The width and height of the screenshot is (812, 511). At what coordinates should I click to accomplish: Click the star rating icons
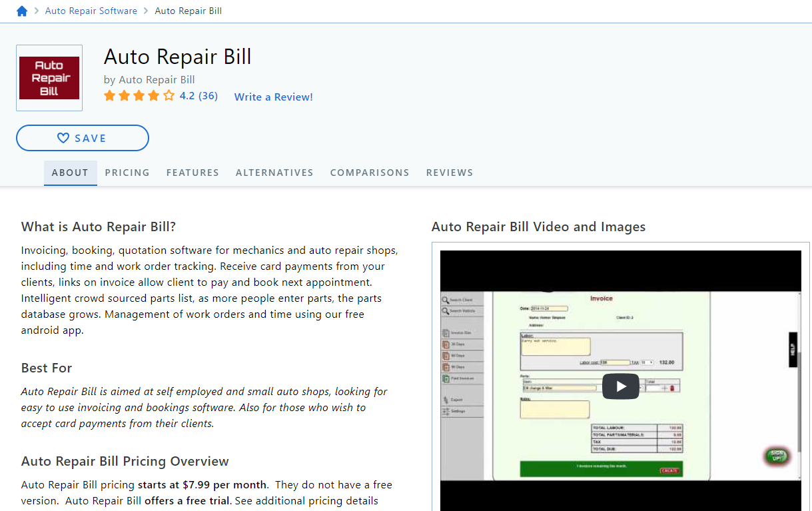[139, 96]
